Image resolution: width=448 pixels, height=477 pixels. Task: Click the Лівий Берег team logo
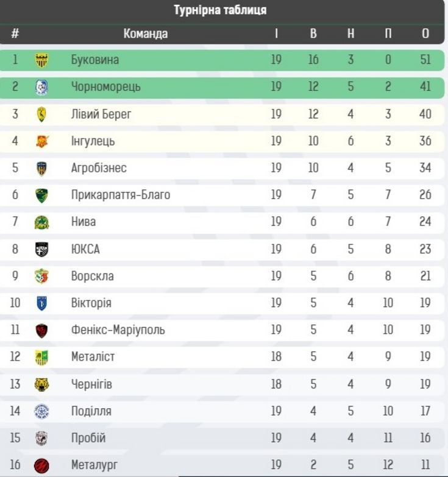[41, 114]
